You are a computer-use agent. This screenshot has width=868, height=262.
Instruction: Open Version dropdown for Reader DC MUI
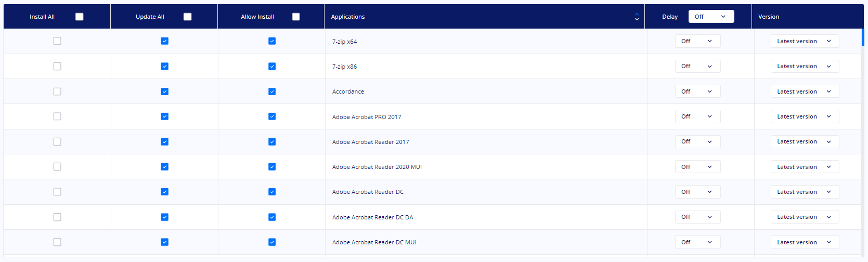pyautogui.click(x=805, y=242)
